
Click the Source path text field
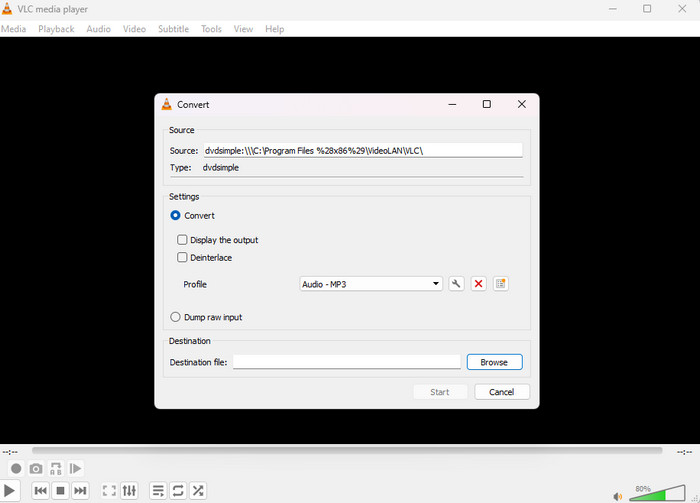point(363,150)
